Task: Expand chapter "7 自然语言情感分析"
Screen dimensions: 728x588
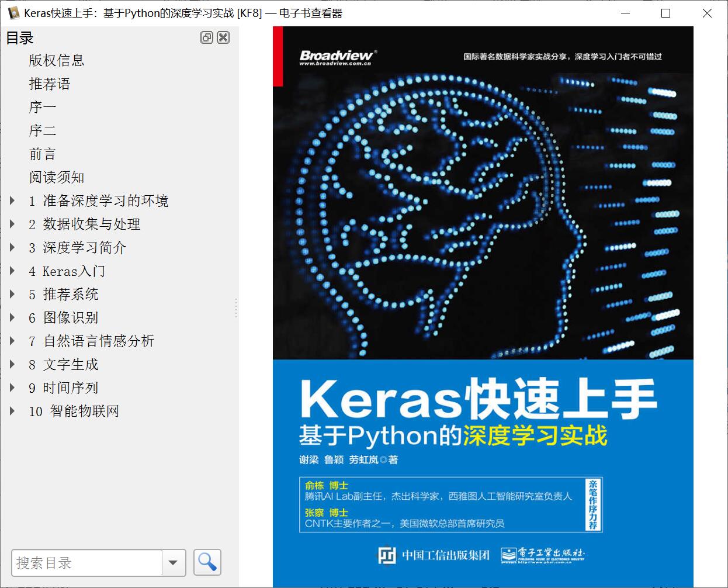Action: (x=13, y=341)
